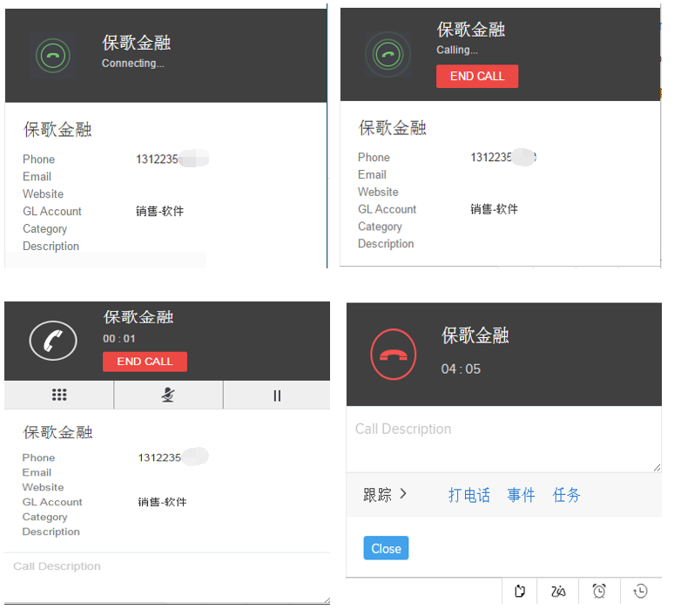Click the blue Close button
This screenshot has height=616, width=681.
(386, 548)
